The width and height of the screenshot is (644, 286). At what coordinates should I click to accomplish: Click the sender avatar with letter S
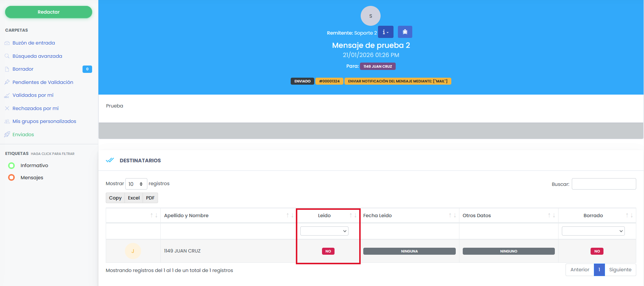(x=371, y=16)
